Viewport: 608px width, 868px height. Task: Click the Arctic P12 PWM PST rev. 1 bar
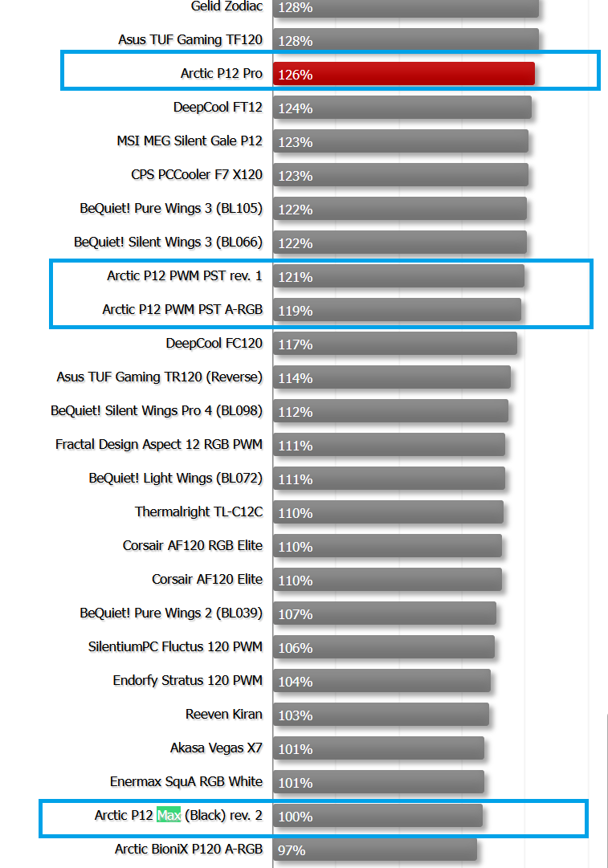point(398,276)
